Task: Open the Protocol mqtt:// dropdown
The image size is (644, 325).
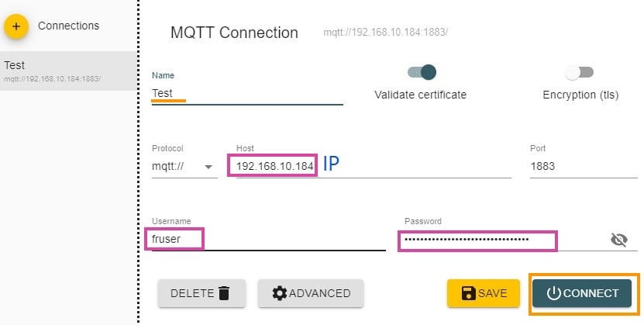Action: (184, 166)
